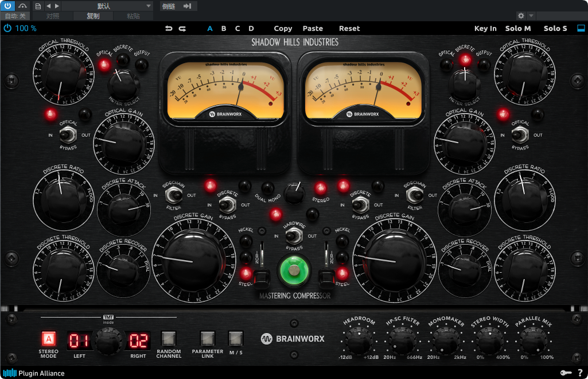Viewport: 588px width, 379px height.
Task: Click the 侧链 sidechain button
Action: click(x=169, y=6)
